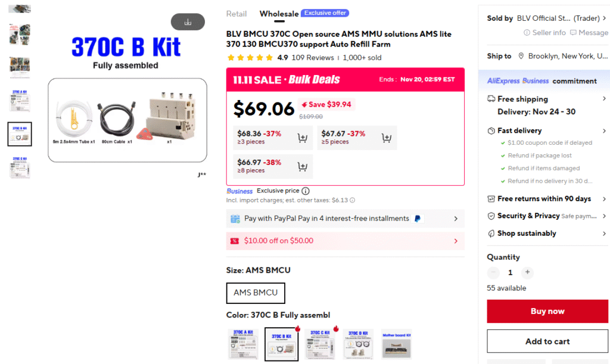Click the download image icon
Viewport: 610px width, 364px height.
tap(188, 22)
